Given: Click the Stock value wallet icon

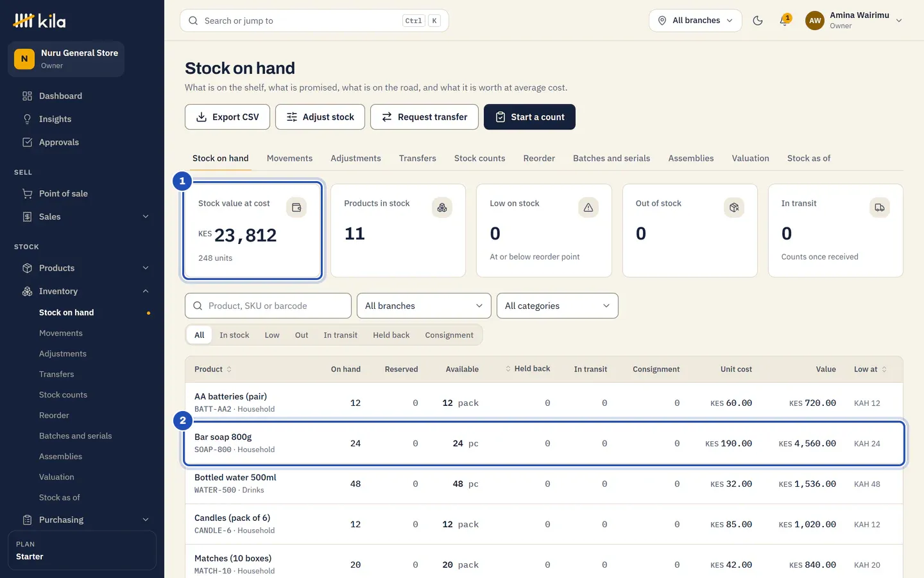Looking at the screenshot, I should point(296,207).
